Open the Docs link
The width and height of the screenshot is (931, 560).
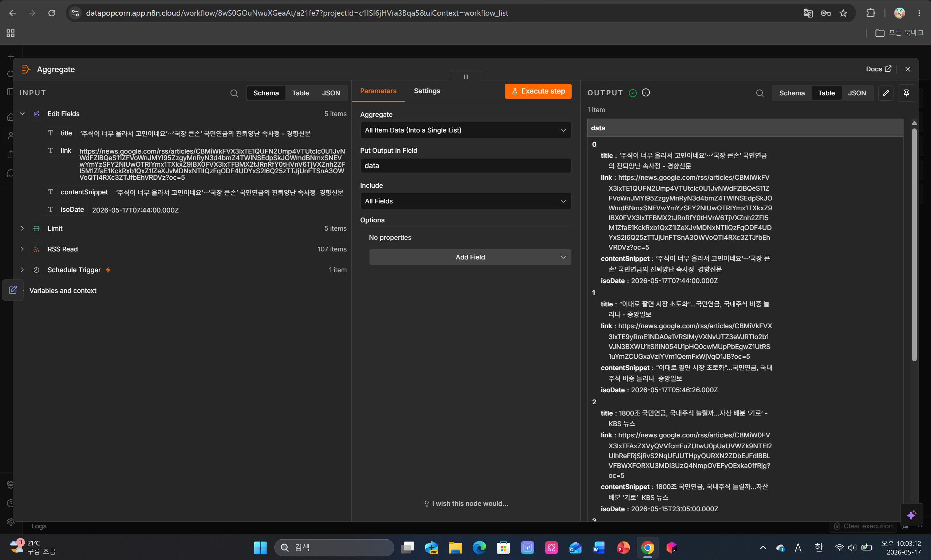point(878,69)
